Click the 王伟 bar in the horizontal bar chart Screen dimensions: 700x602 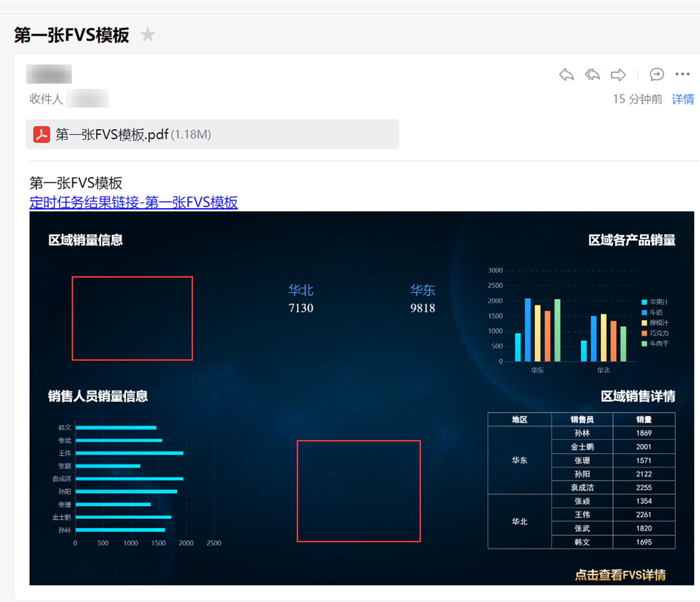(x=129, y=453)
